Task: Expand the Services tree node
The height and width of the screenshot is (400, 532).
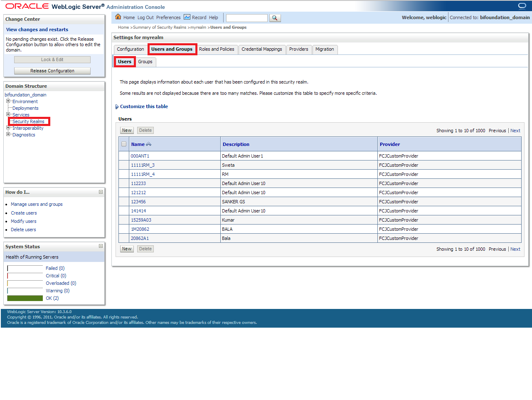Action: (8, 114)
